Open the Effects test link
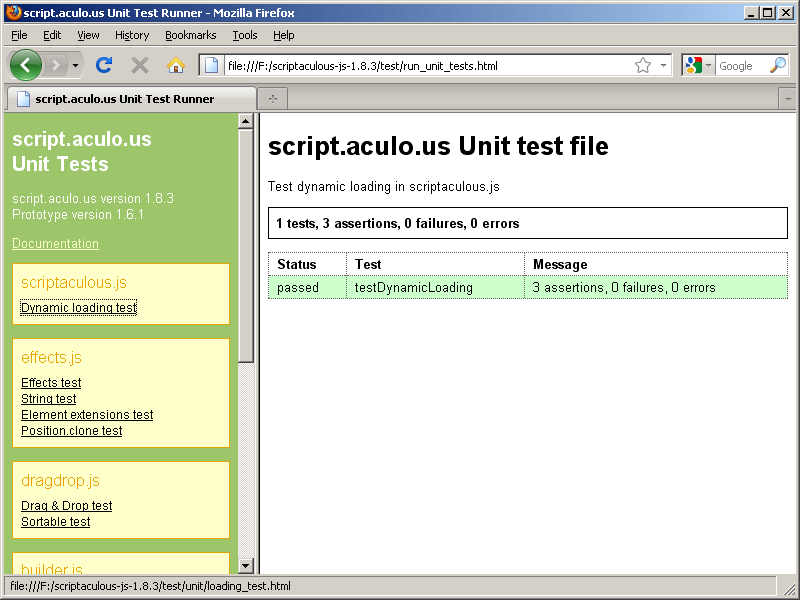The image size is (800, 600). coord(51,383)
